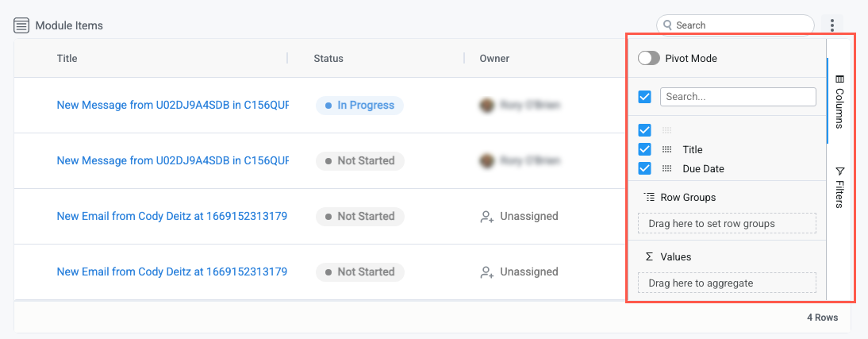
Task: Open the second row's Not Started status
Action: 359,160
